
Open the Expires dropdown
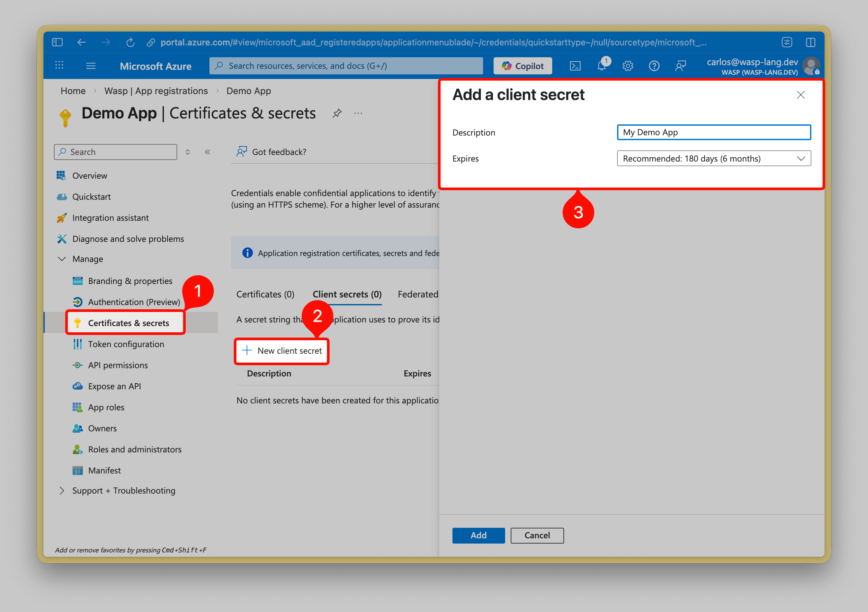pos(713,159)
